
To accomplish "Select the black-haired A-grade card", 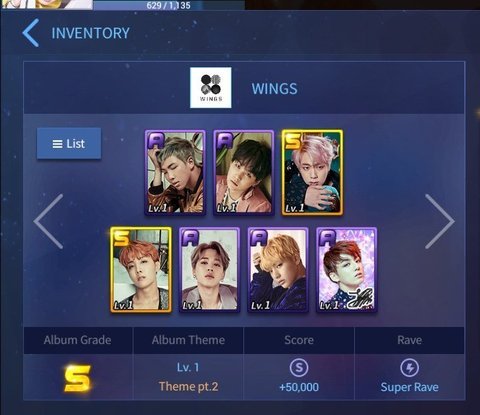I will coord(244,172).
